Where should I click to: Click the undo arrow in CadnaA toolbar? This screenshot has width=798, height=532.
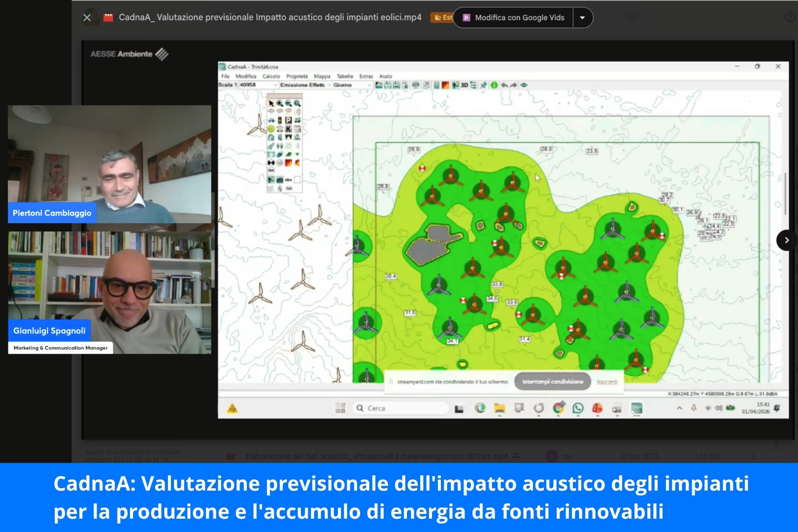pyautogui.click(x=504, y=85)
